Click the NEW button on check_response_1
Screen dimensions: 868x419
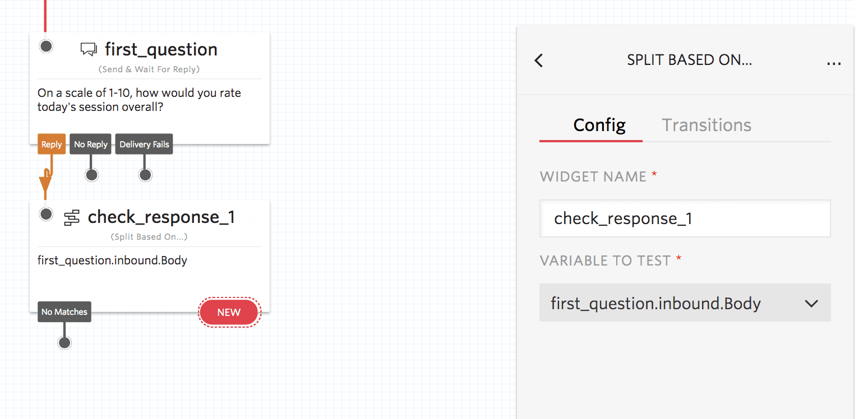229,312
